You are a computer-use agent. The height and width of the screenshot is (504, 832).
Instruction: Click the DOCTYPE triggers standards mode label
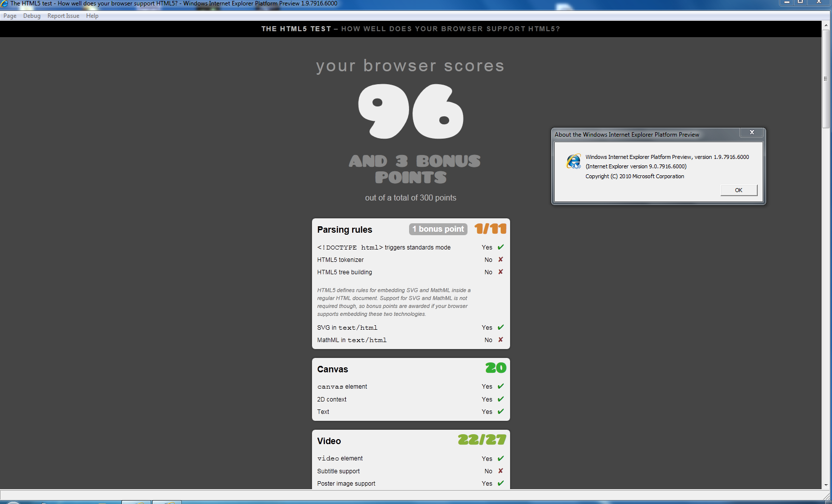point(384,248)
